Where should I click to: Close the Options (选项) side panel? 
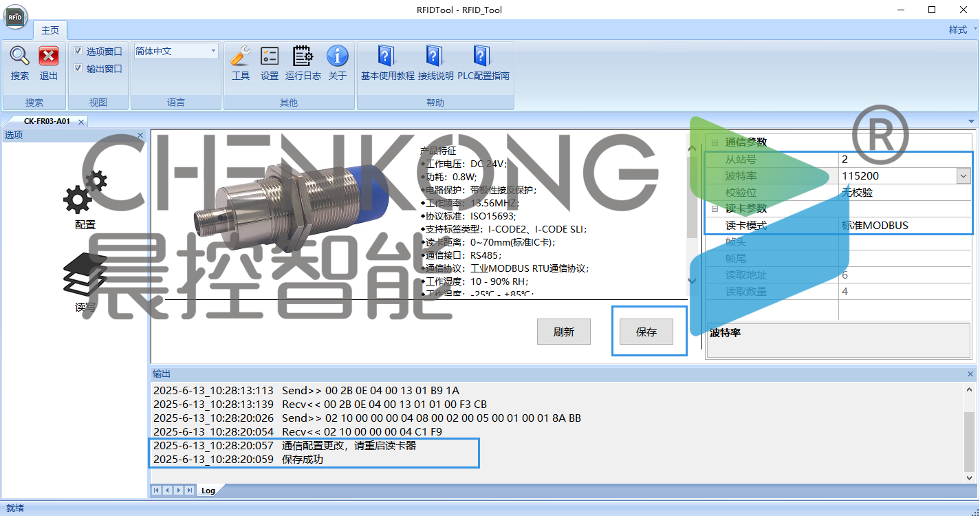(x=140, y=135)
